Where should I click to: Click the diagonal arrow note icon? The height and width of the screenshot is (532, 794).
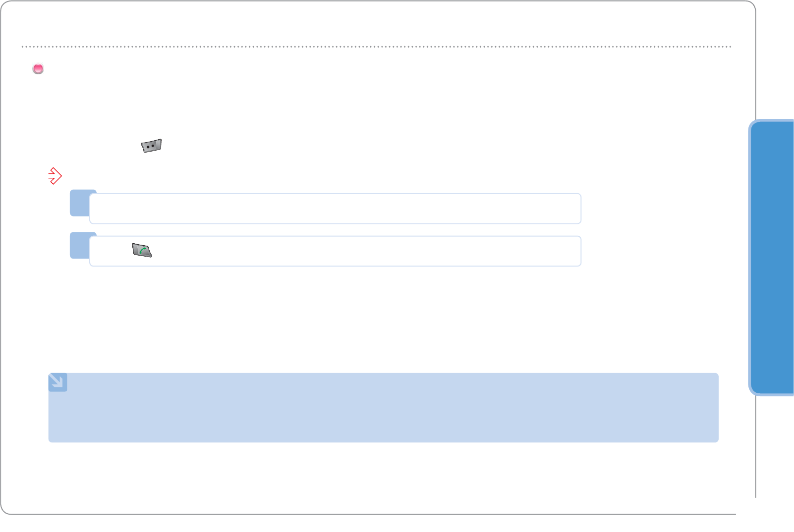coord(57,382)
